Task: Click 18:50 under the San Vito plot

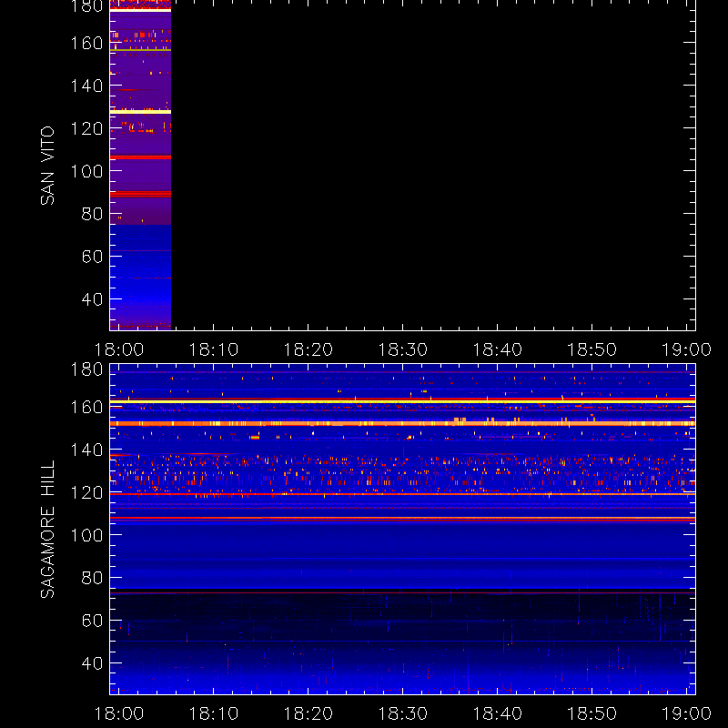Action: tap(592, 349)
